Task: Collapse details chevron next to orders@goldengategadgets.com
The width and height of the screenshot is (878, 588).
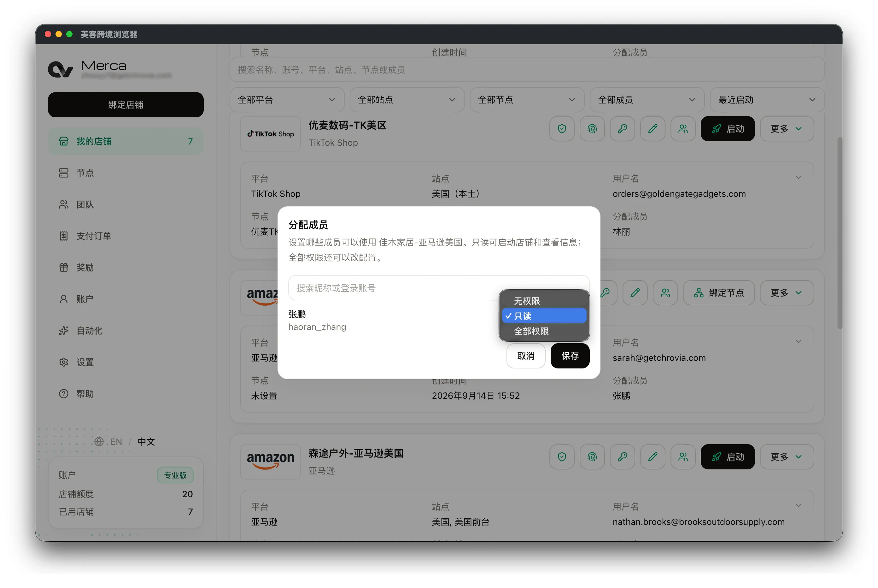Action: tap(798, 177)
